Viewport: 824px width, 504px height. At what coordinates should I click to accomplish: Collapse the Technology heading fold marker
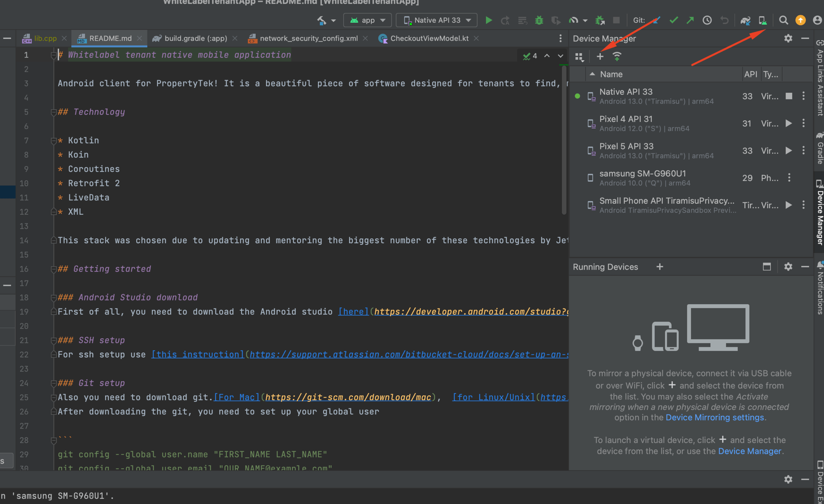coord(53,112)
